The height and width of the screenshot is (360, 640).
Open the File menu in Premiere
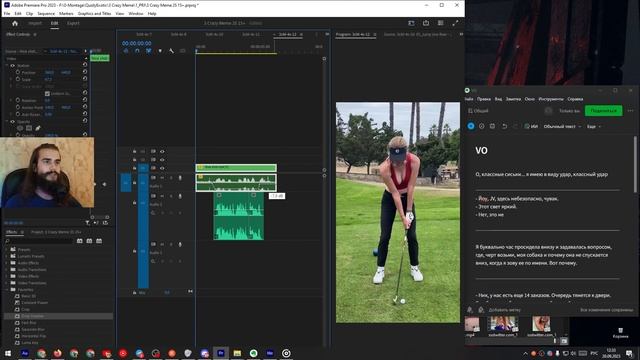pyautogui.click(x=7, y=13)
